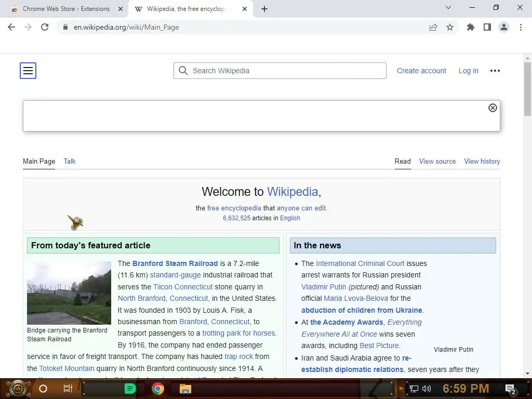Screen dimensions: 532x399
Task: Click the magnifier icon in Wikipedia search box
Action: 183,71
